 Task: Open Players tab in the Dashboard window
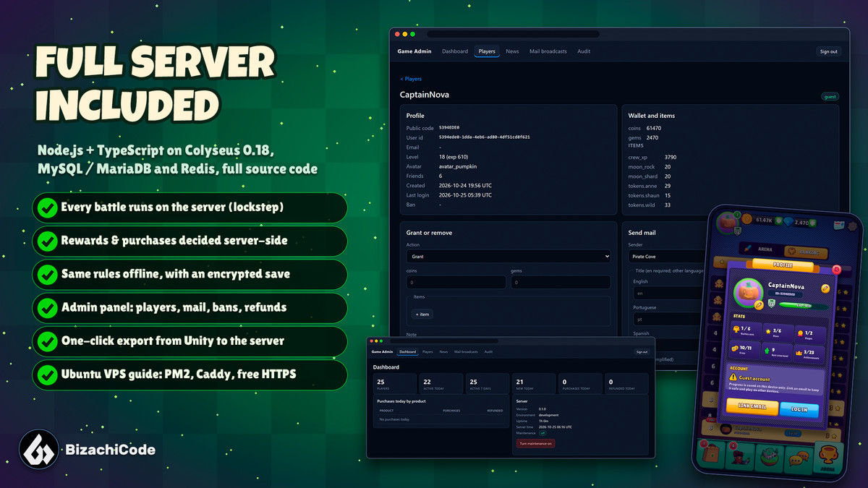(x=427, y=352)
